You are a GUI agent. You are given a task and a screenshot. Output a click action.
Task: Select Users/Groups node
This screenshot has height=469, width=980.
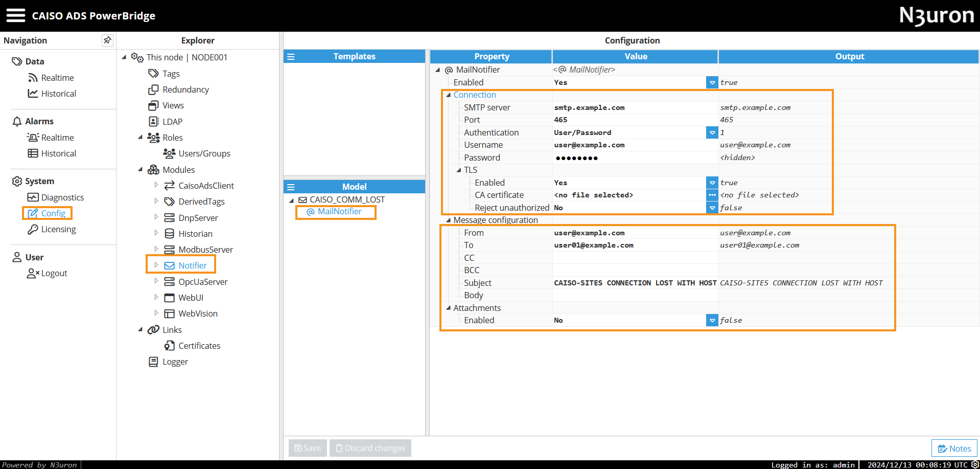pos(197,153)
